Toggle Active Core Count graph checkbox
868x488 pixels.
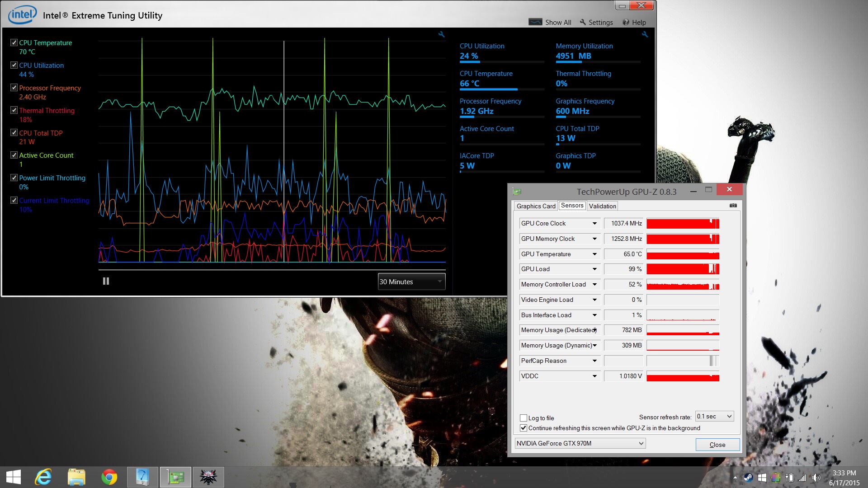(14, 155)
